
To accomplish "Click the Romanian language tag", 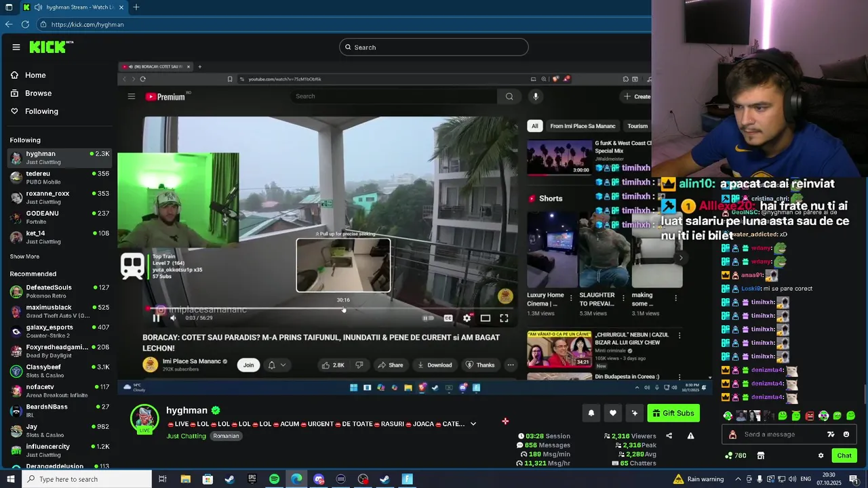I will 226,436.
